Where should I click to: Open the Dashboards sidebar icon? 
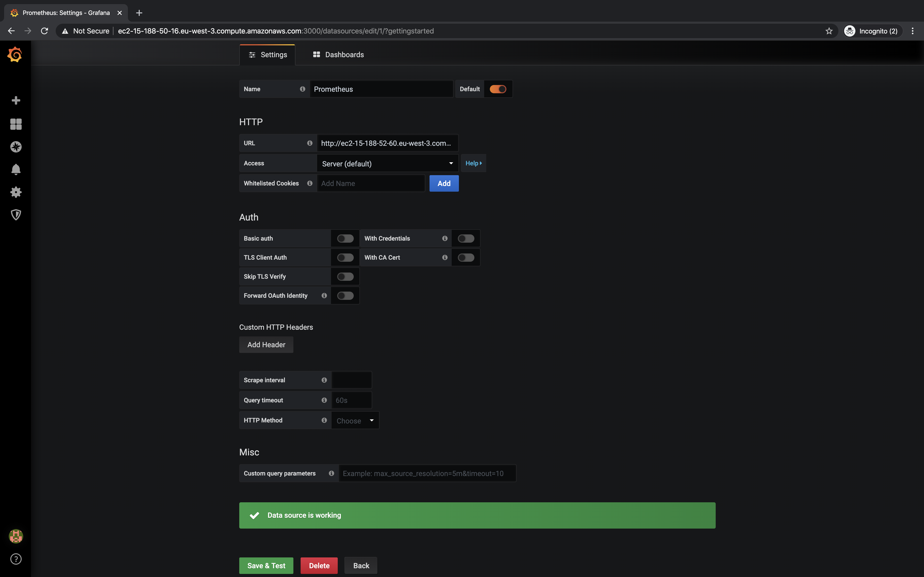[x=16, y=124]
